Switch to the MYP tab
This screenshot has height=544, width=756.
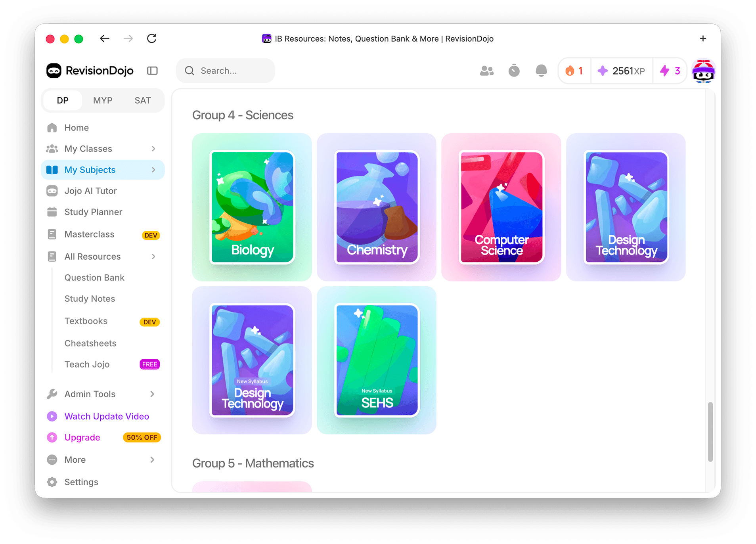tap(103, 100)
